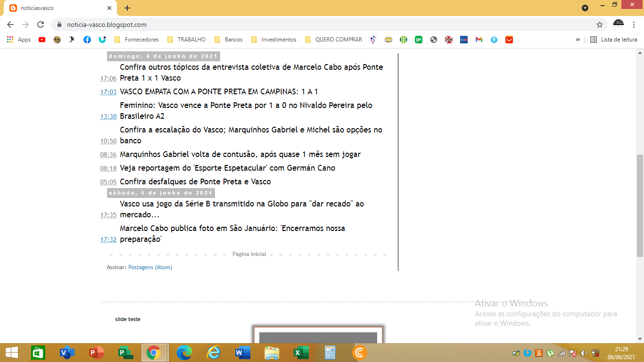644x362 pixels.
Task: Open Chrome tab search dropdown arrow
Action: (x=585, y=8)
